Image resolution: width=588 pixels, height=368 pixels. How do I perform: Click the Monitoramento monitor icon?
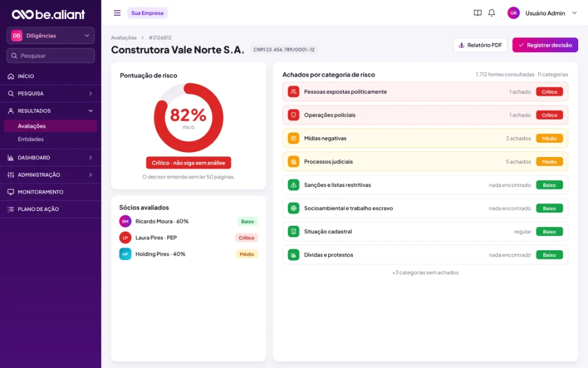click(x=11, y=192)
